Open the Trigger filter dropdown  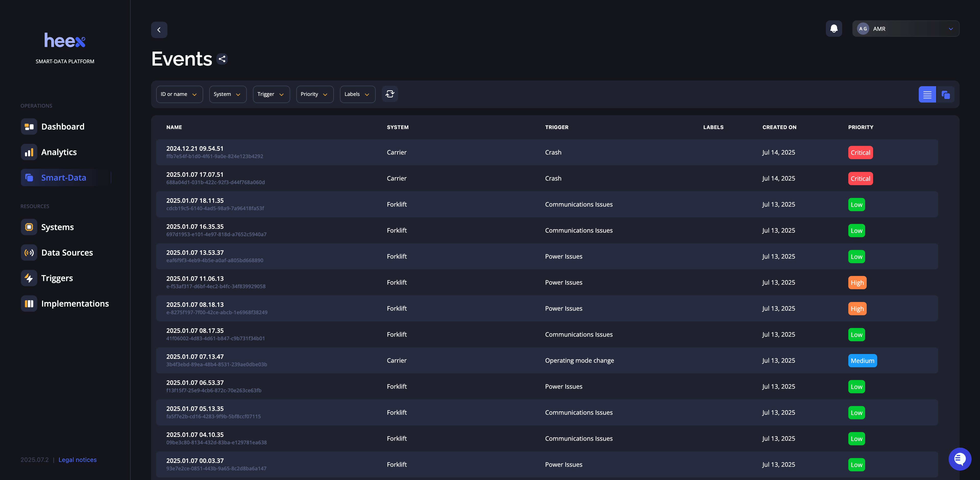[271, 94]
